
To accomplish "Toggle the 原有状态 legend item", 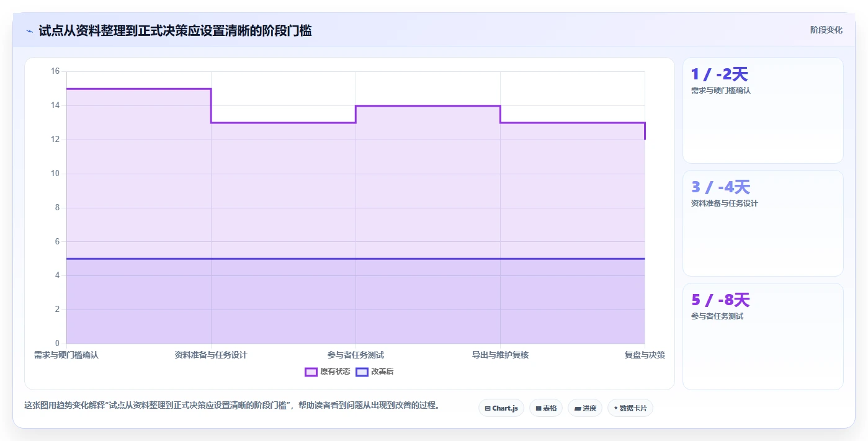I will [328, 372].
